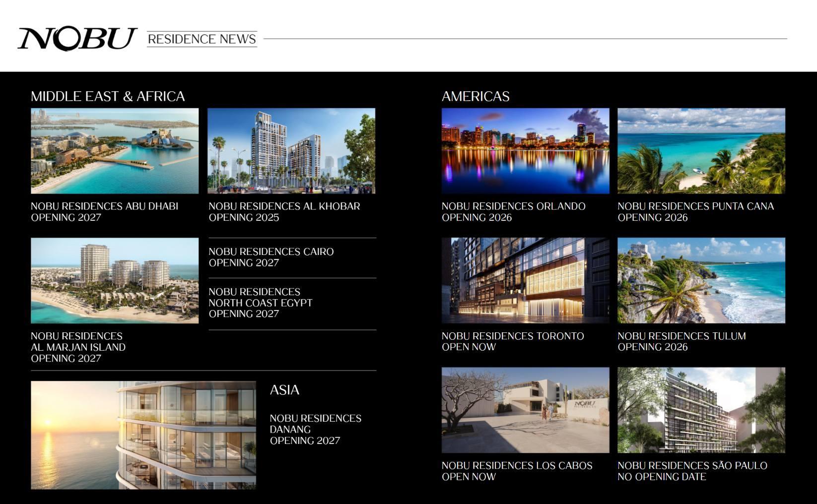The width and height of the screenshot is (817, 504).
Task: Click the Orlando skyline photo
Action: (525, 149)
